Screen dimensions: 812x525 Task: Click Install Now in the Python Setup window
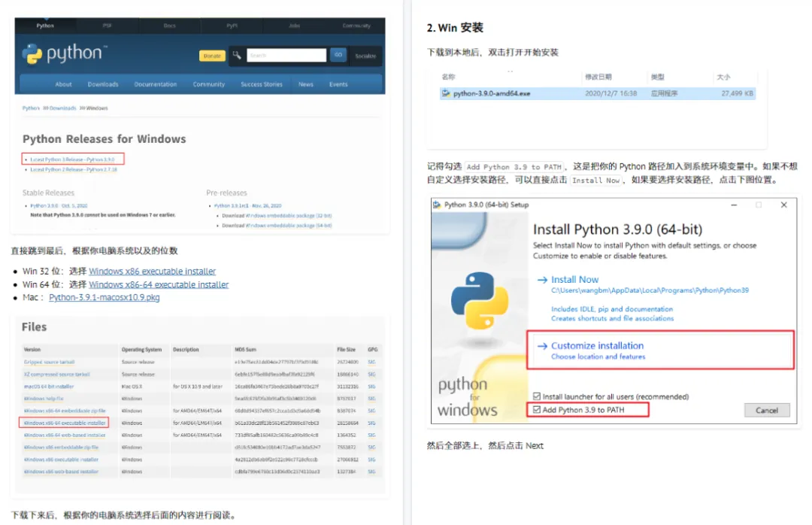(x=575, y=279)
